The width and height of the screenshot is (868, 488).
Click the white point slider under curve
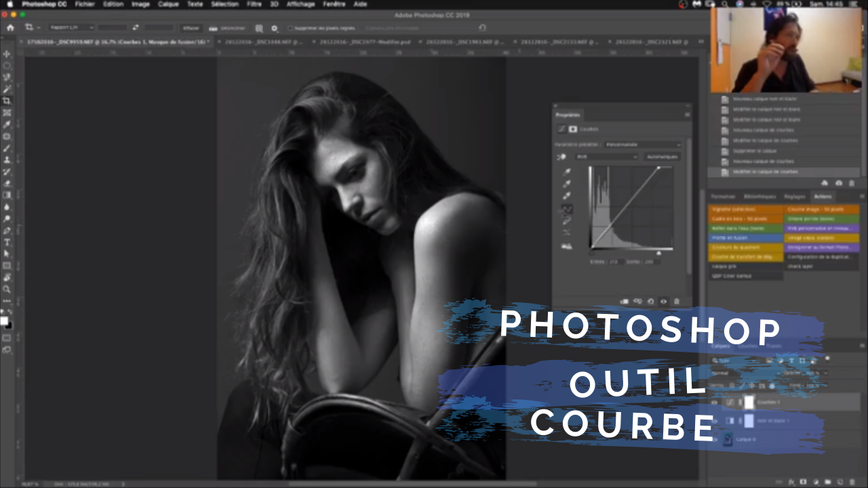click(658, 253)
